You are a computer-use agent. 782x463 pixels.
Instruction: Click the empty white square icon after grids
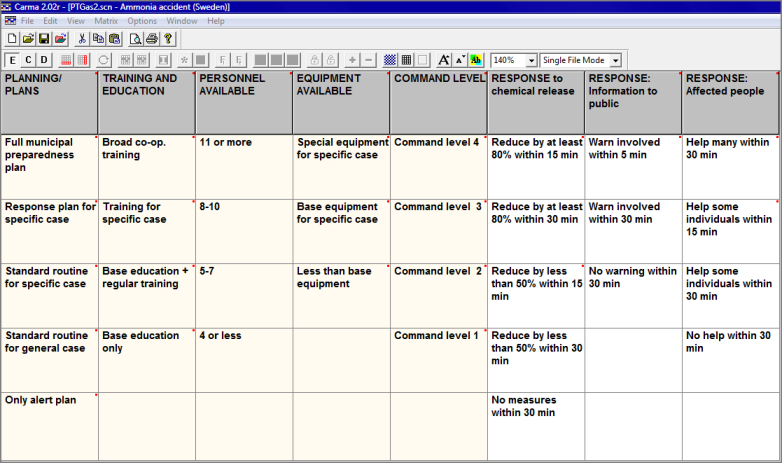click(422, 60)
